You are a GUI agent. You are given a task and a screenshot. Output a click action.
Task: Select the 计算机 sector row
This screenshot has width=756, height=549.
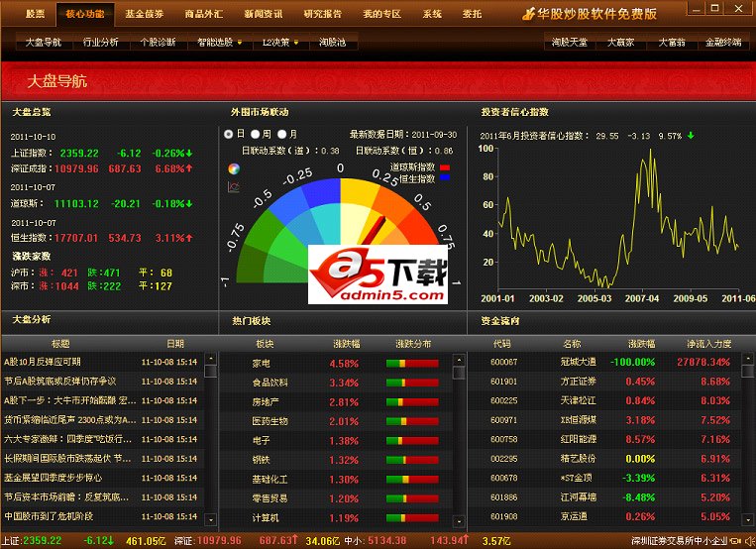[x=336, y=517]
